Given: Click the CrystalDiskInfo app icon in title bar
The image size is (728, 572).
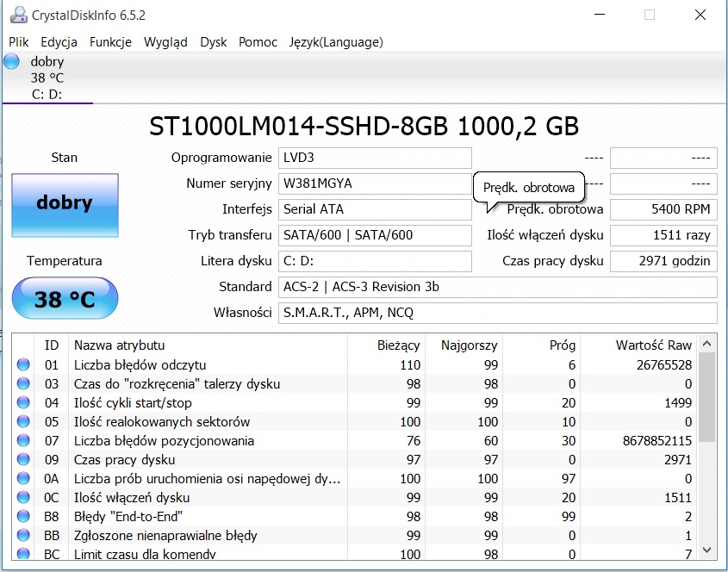Looking at the screenshot, I should click(19, 15).
